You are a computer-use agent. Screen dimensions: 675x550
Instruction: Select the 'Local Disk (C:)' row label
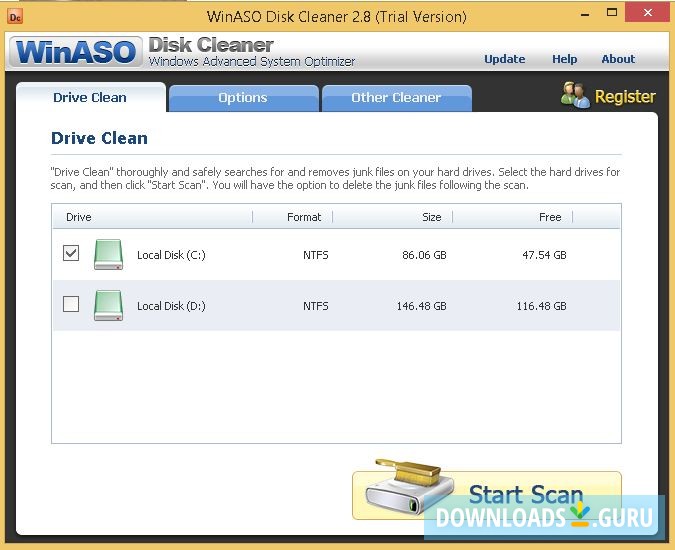coord(171,255)
